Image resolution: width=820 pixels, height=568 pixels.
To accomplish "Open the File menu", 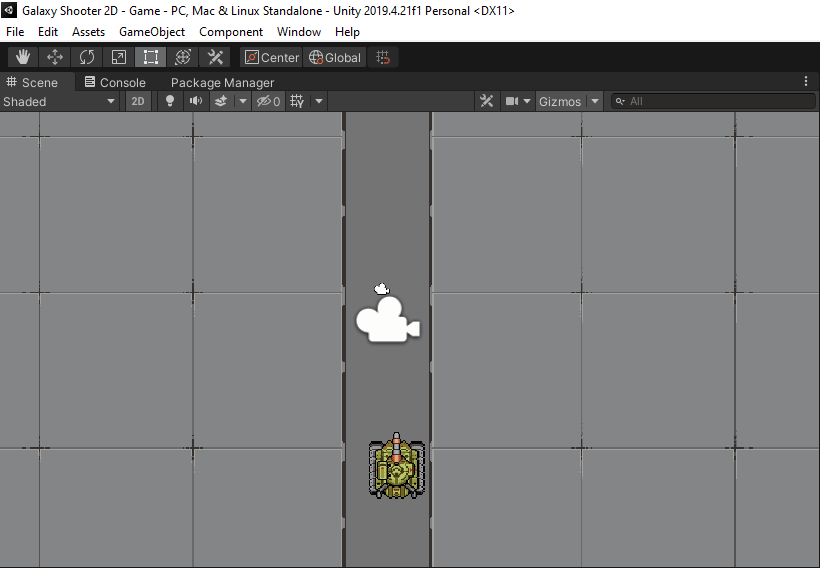I will coord(15,32).
